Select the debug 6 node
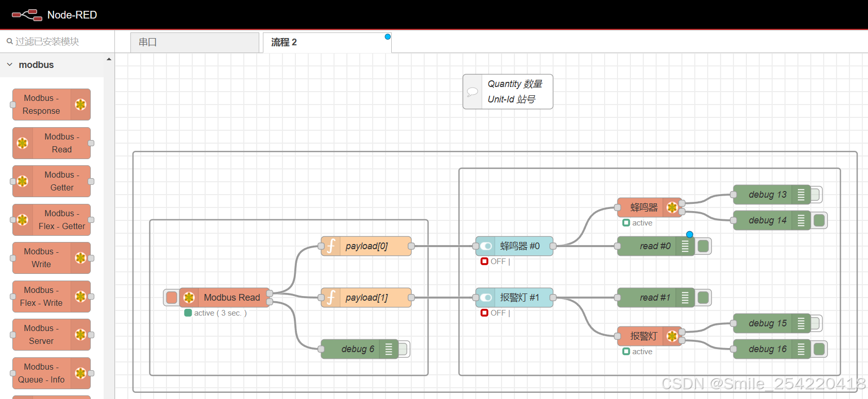 359,349
